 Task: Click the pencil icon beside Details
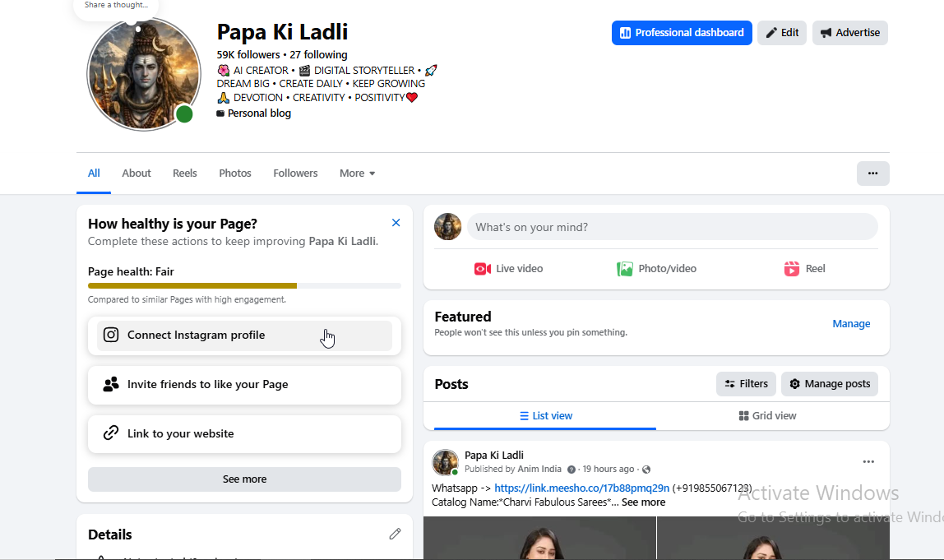point(395,535)
